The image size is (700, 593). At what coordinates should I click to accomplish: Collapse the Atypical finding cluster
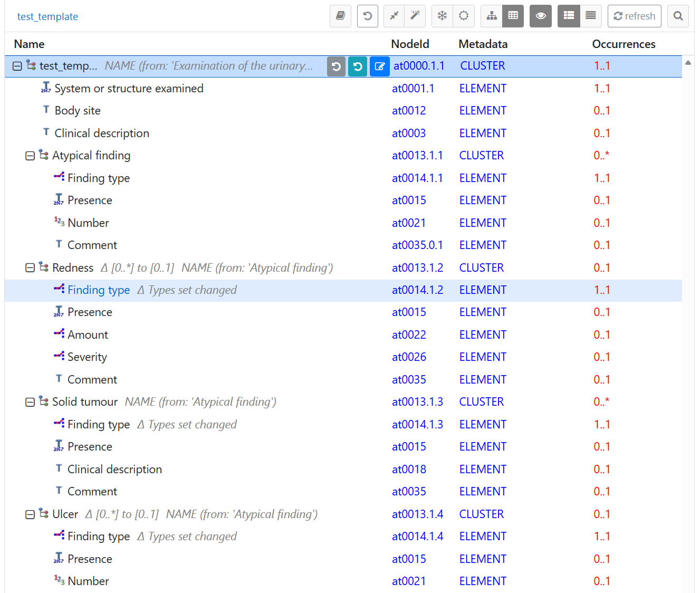pyautogui.click(x=30, y=156)
